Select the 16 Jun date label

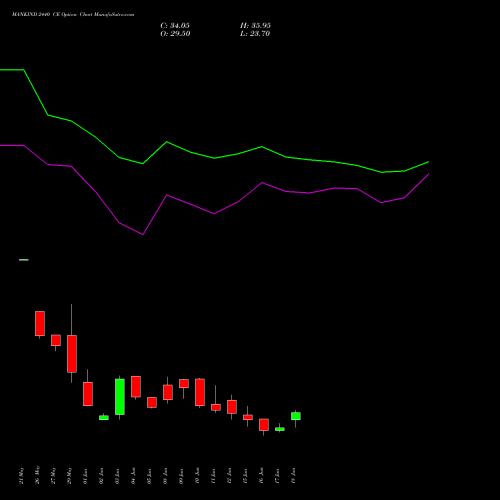(x=262, y=476)
